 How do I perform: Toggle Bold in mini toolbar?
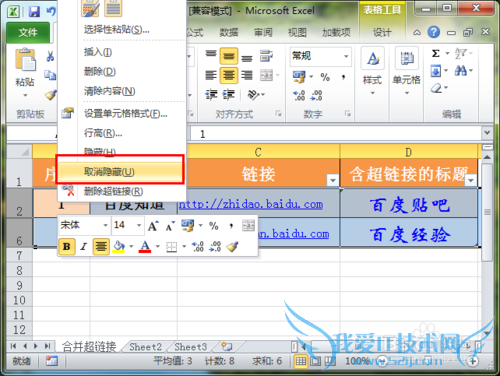[67, 247]
